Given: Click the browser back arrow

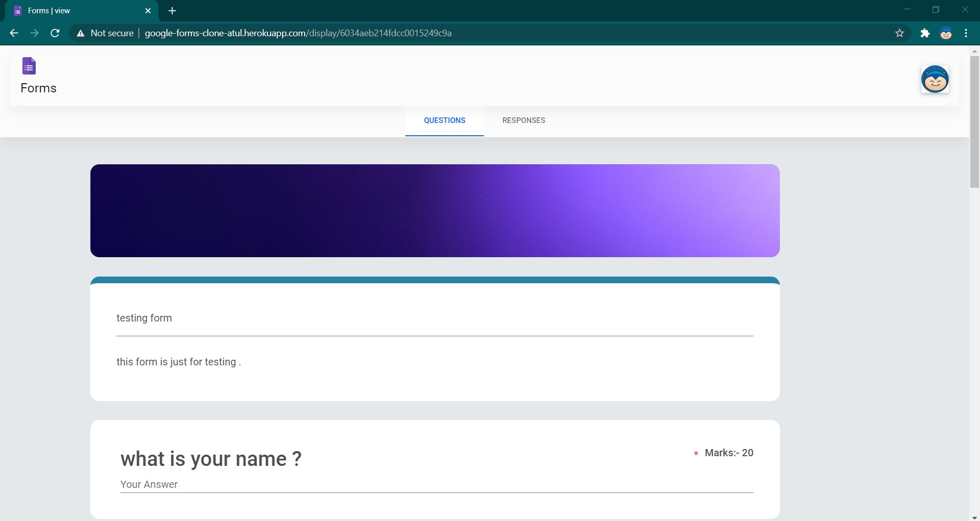Looking at the screenshot, I should pos(14,33).
